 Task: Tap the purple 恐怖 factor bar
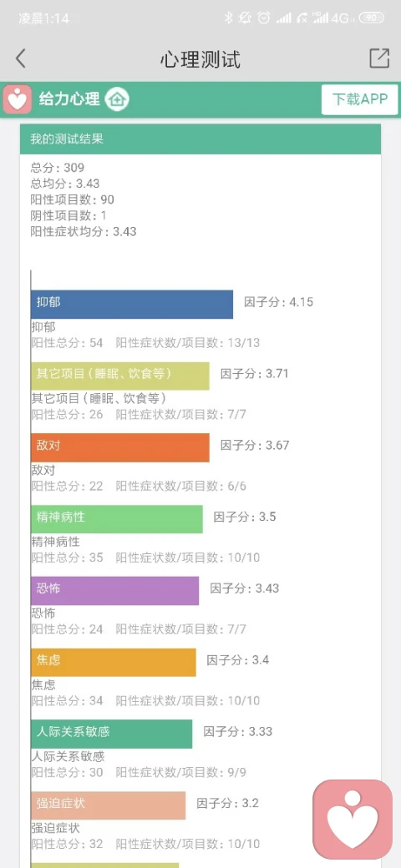114,591
